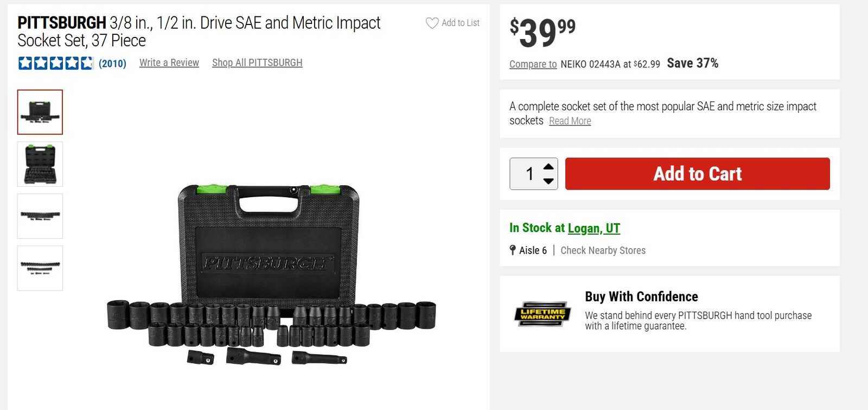Change store via Logan, UT link
868x410 pixels.
(x=593, y=228)
